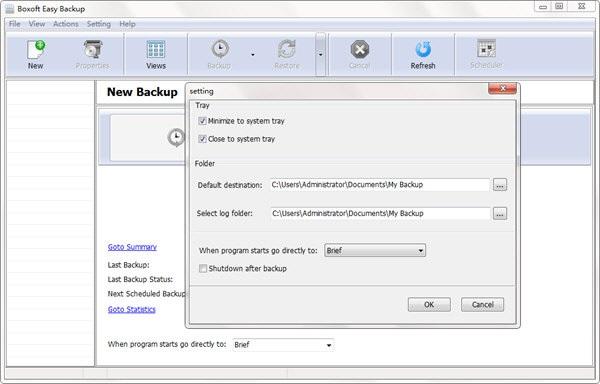Open the Properties toolbar icon
Viewport: 600px width, 384px height.
point(93,49)
